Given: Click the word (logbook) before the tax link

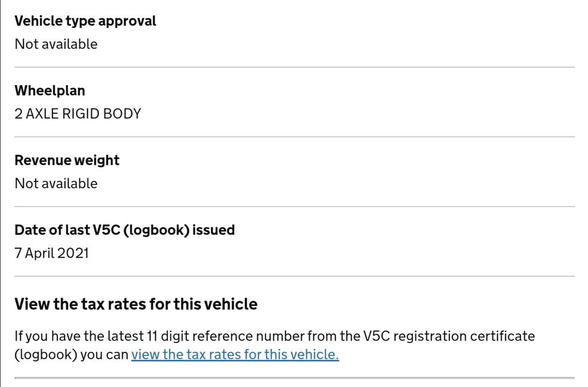Looking at the screenshot, I should [46, 355].
